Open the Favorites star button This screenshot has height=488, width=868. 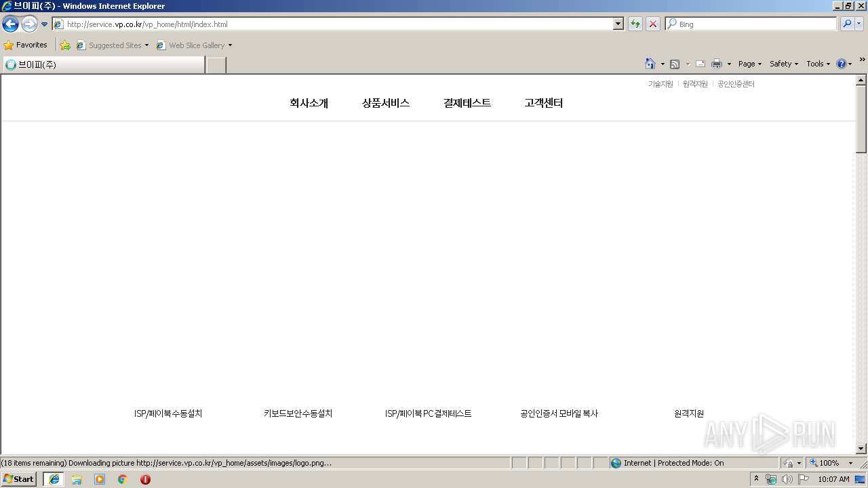click(x=26, y=45)
